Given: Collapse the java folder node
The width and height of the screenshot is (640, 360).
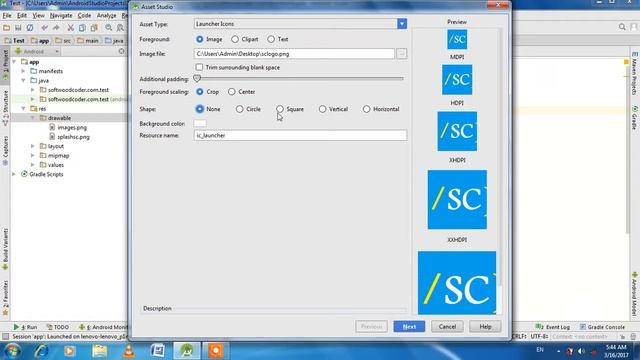Looking at the screenshot, I should click(24, 80).
